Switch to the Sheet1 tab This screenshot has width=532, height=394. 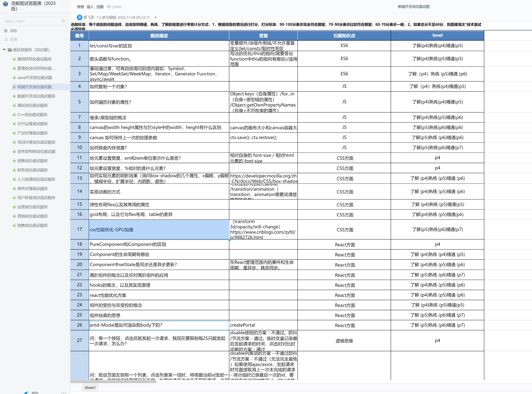click(90, 388)
